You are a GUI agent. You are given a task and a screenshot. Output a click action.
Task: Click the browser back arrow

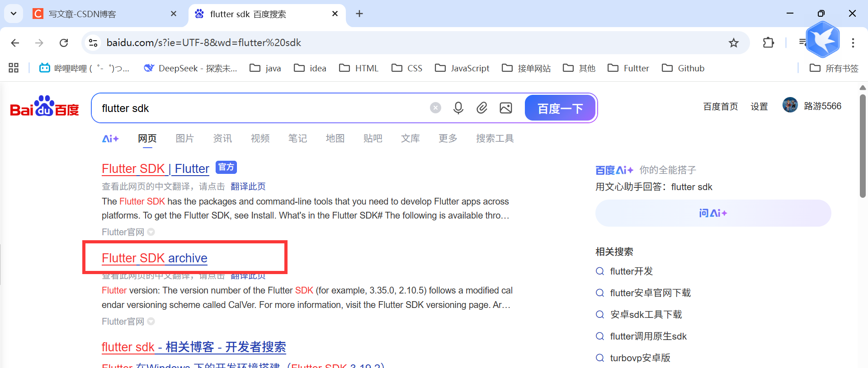pos(15,43)
